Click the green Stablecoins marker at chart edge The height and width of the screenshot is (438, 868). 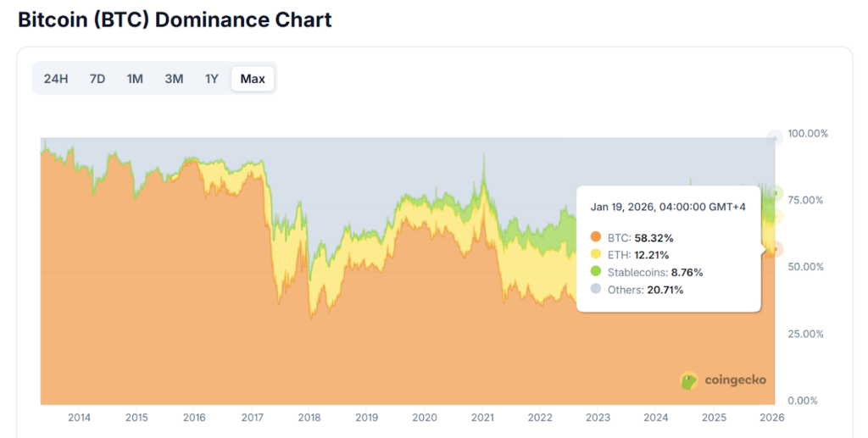[775, 193]
